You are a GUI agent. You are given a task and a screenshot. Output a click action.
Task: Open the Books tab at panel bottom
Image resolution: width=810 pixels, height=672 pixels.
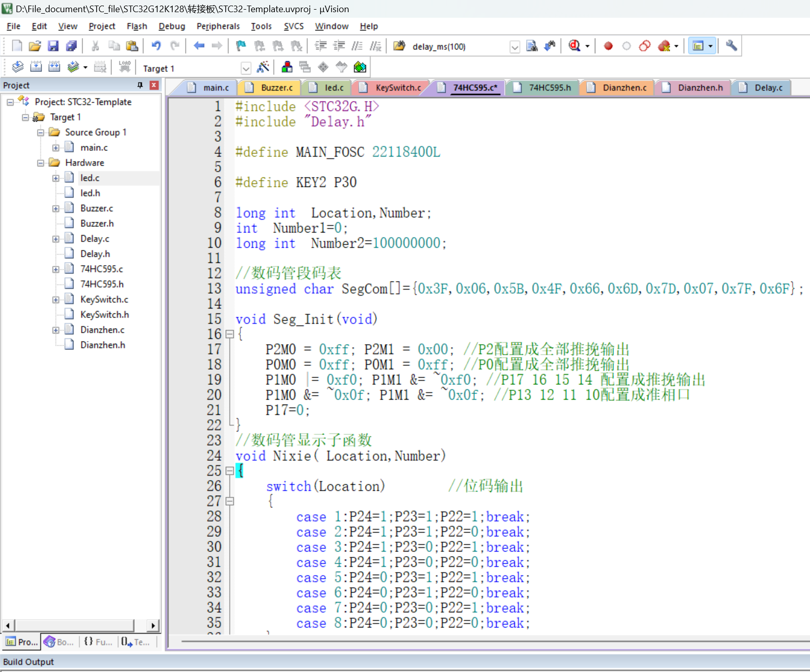click(59, 642)
